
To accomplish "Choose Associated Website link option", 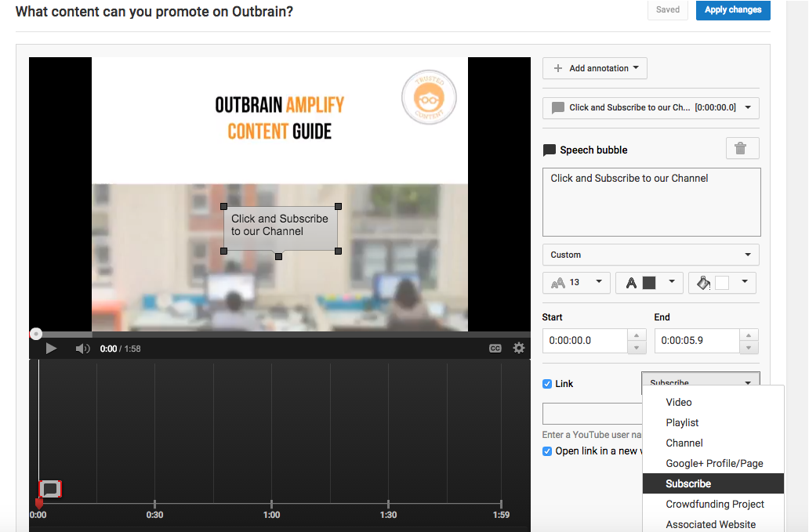I will (710, 524).
